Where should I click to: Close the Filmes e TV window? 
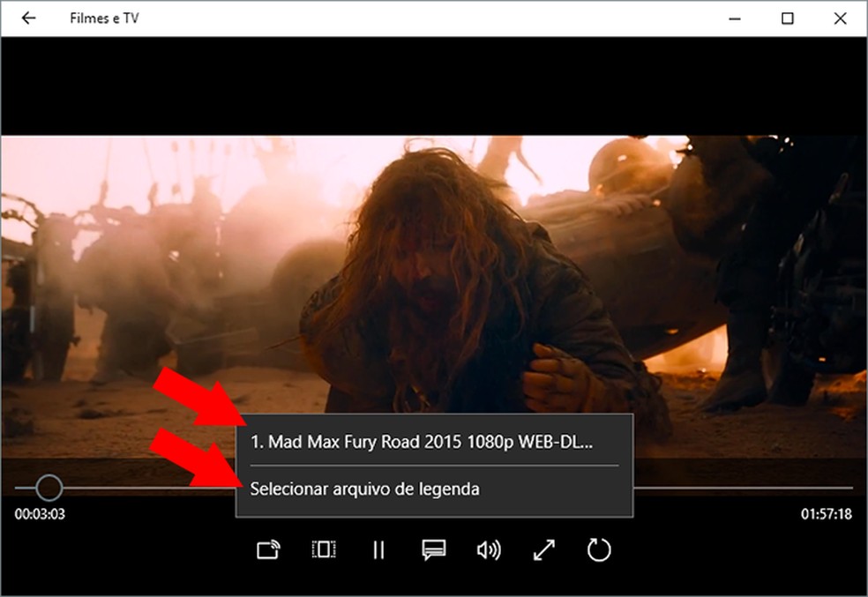tap(840, 19)
